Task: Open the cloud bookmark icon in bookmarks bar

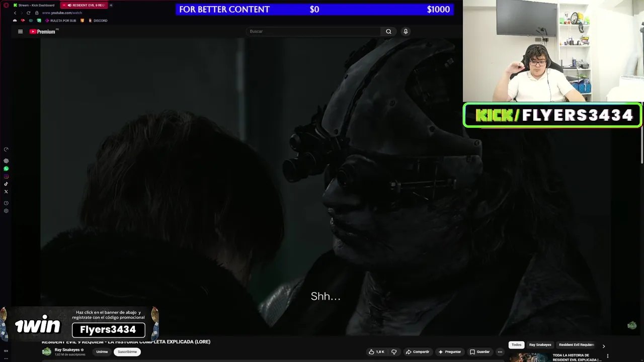Action: [x=15, y=21]
